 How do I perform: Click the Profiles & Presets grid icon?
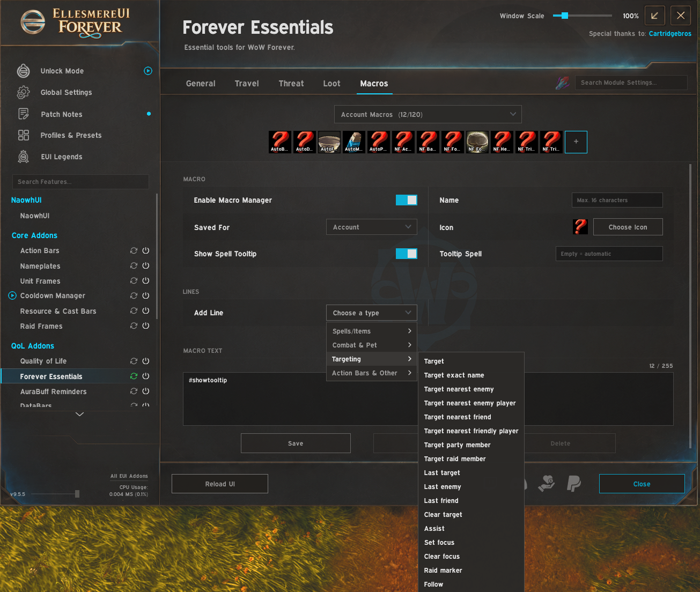point(24,135)
